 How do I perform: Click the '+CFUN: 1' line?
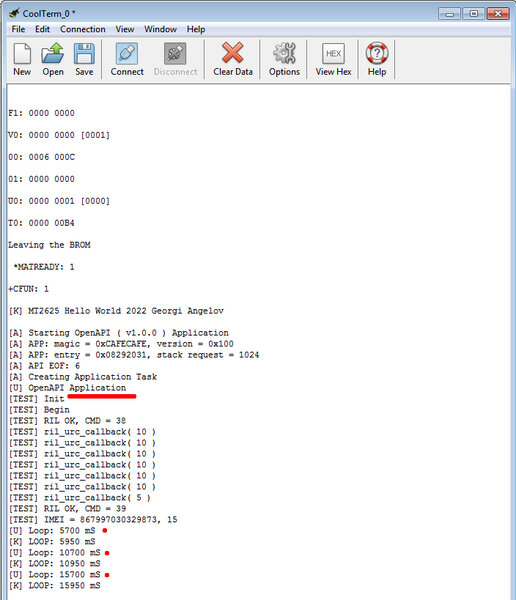pos(29,289)
